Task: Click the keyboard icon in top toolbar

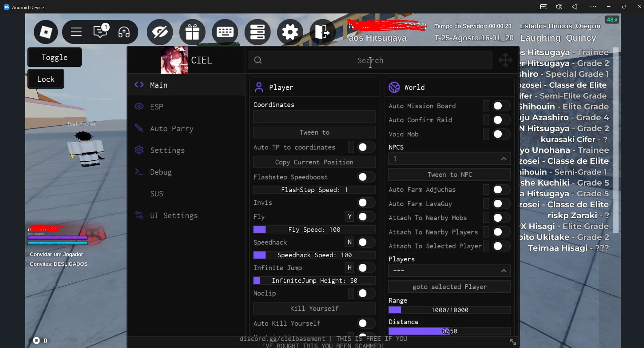Action: [225, 32]
